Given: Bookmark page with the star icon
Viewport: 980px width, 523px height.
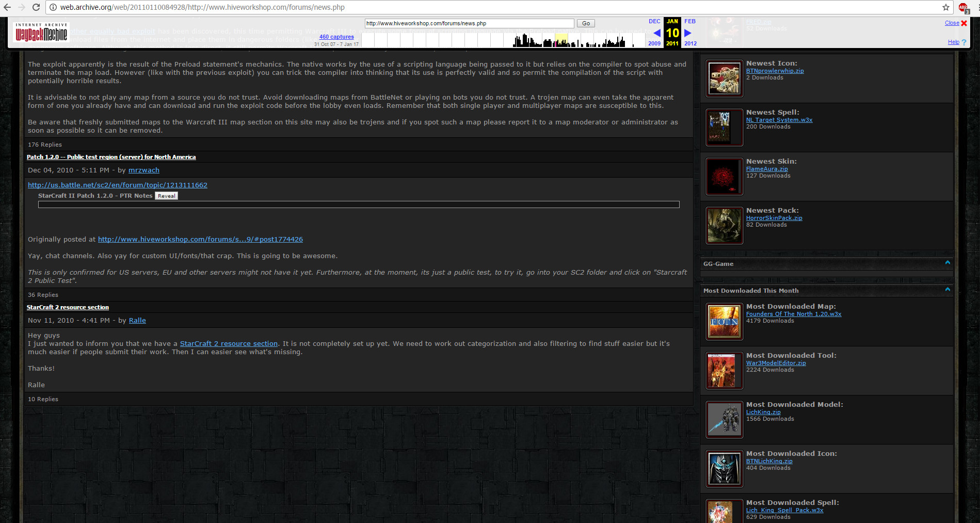Looking at the screenshot, I should pyautogui.click(x=946, y=7).
